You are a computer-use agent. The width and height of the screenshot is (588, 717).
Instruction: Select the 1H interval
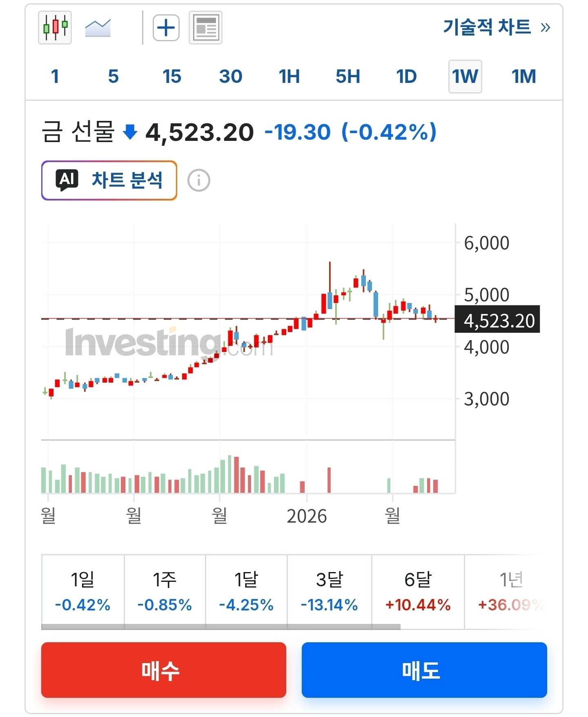289,76
